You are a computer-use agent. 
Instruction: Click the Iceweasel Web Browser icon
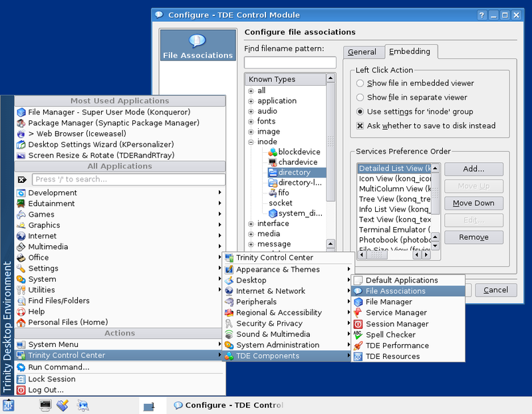pos(21,134)
